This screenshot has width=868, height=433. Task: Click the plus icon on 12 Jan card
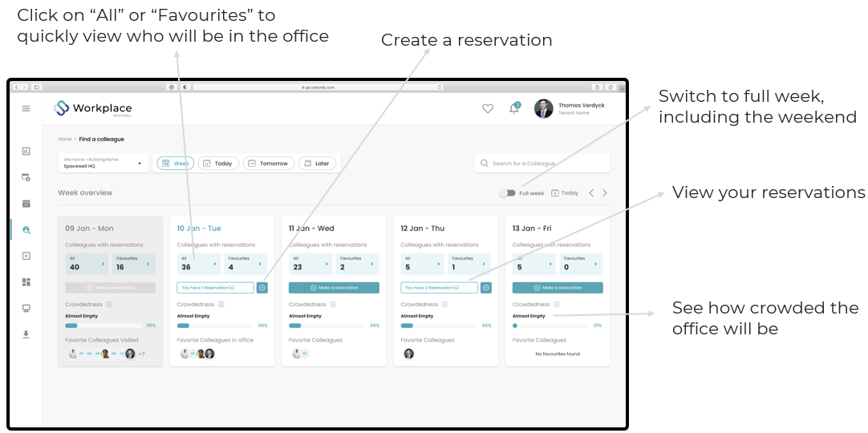tap(486, 288)
